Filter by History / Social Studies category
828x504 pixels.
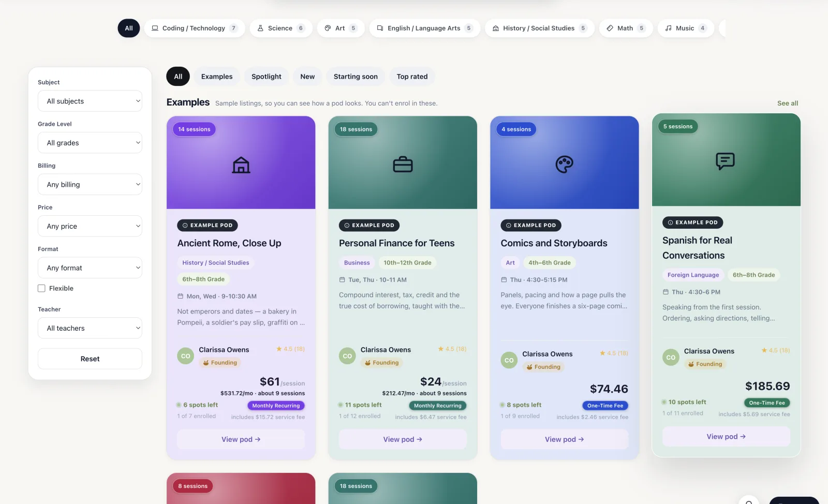(x=540, y=28)
